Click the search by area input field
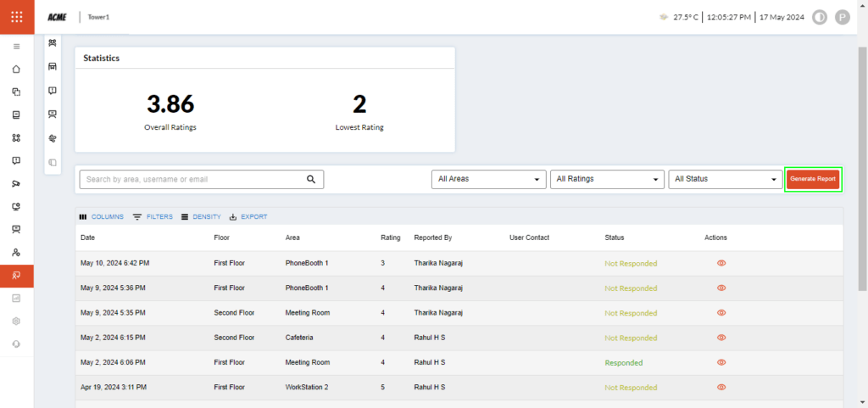Screen dimensions: 868x408 pyautogui.click(x=193, y=179)
